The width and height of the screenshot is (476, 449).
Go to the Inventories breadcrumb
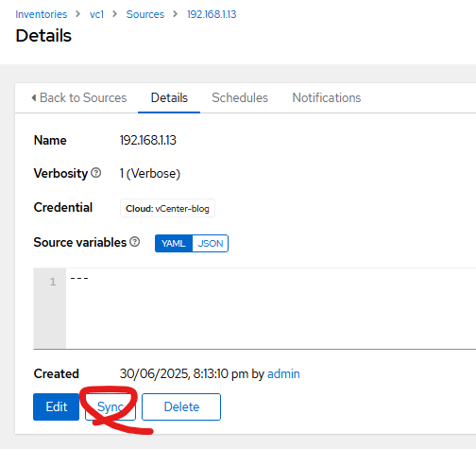click(42, 14)
